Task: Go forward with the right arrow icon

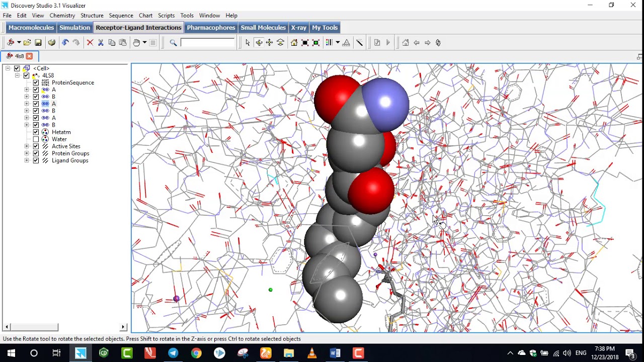Action: click(x=428, y=43)
